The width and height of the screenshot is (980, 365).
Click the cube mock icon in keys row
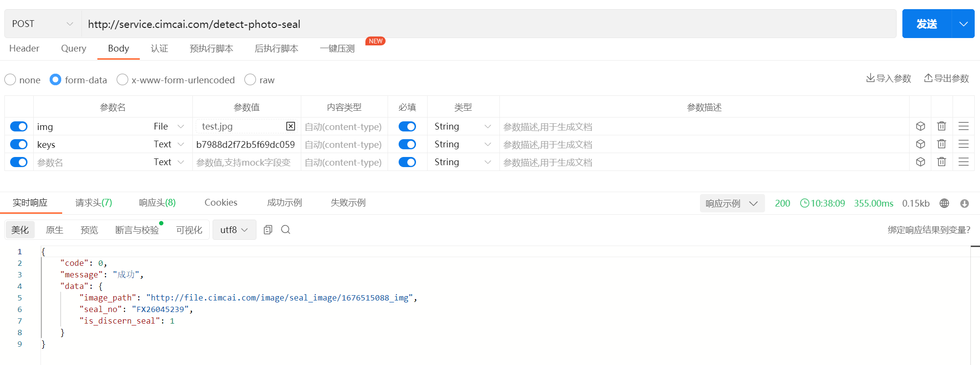[920, 144]
